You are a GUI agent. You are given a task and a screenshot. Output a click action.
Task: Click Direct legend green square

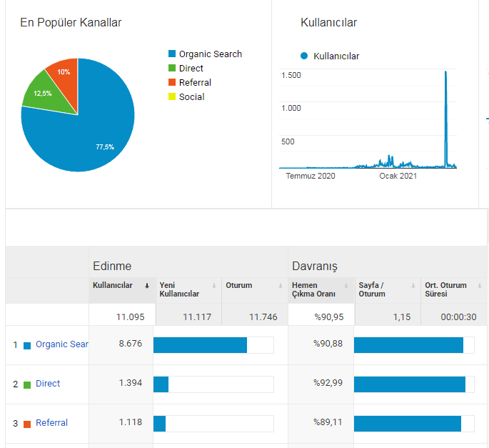click(x=172, y=68)
